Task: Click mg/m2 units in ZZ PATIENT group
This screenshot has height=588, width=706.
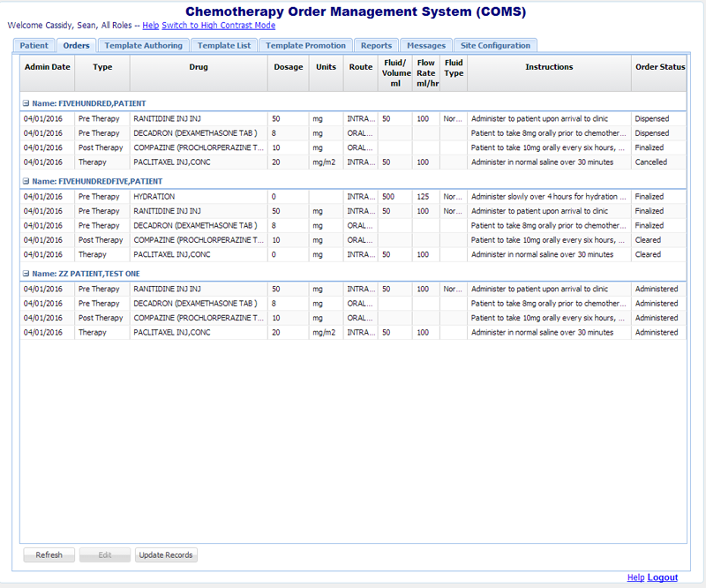Action: pos(326,333)
